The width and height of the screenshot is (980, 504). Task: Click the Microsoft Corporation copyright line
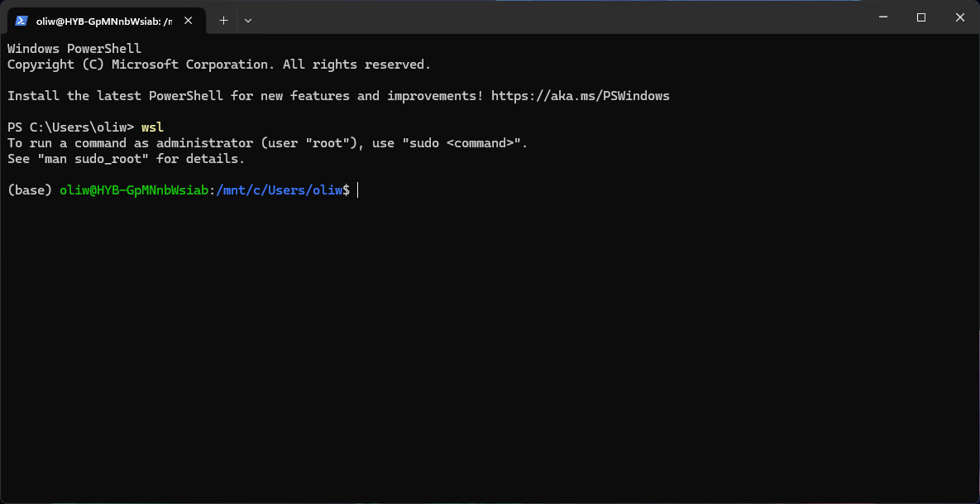(218, 64)
